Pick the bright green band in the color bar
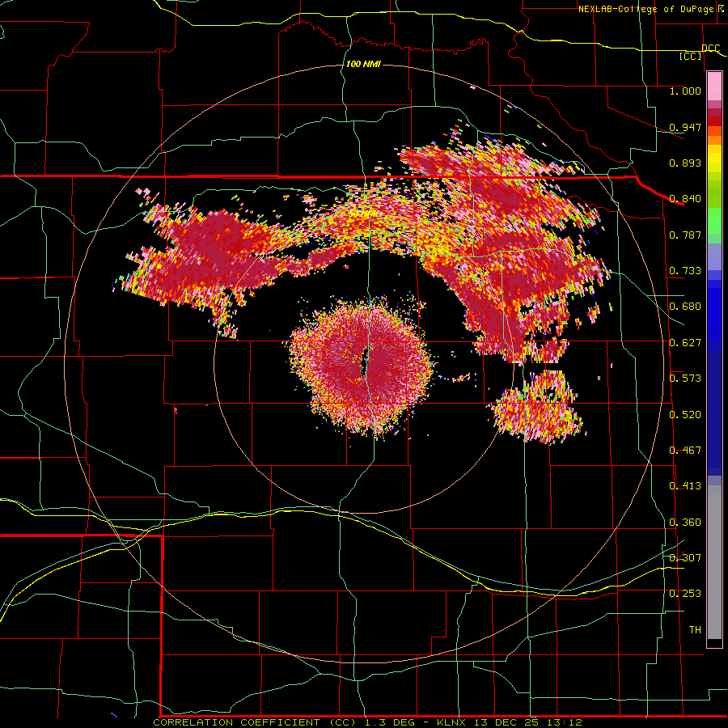The width and height of the screenshot is (728, 728). [x=714, y=221]
